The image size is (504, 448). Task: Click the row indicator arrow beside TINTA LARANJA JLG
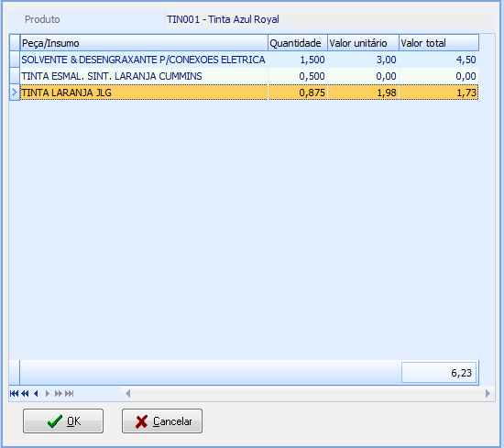click(15, 93)
